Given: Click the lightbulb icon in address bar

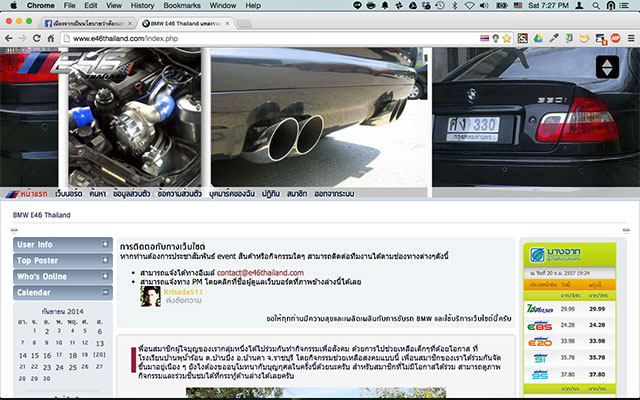Looking at the screenshot, I should click(x=496, y=38).
